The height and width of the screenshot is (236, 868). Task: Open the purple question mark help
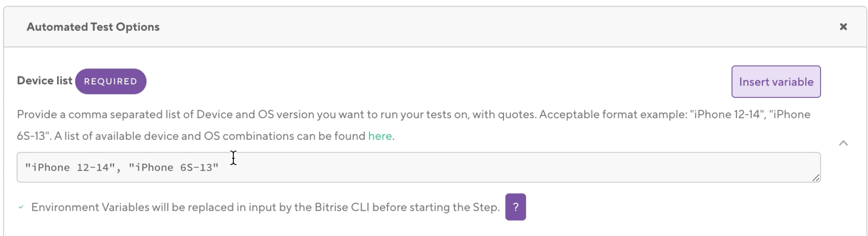pos(515,207)
